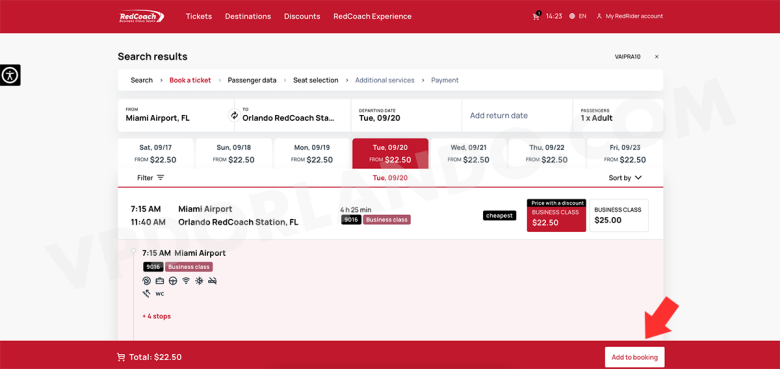Click the WiFi amenity icon
Viewport: 780px width, 369px height.
coord(186,281)
